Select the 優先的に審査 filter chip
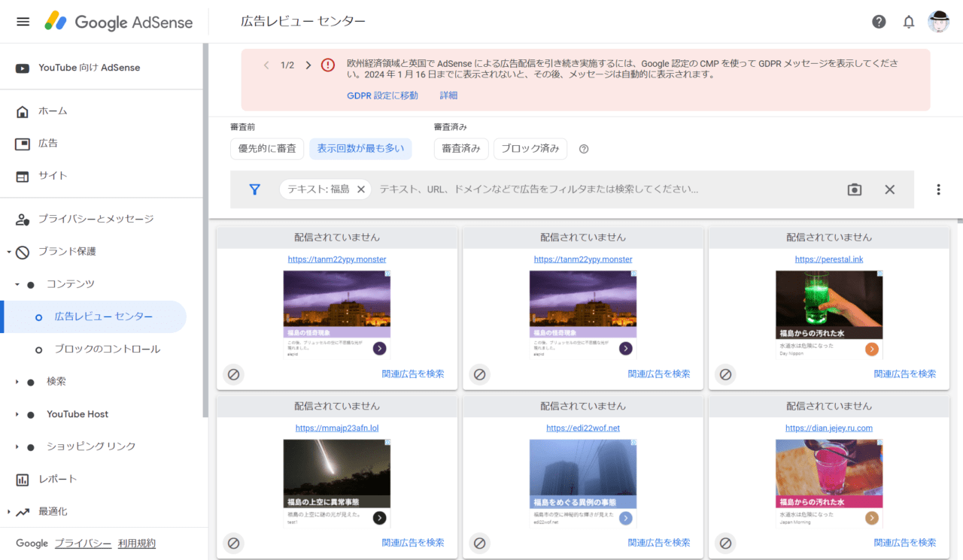This screenshot has height=560, width=963. point(267,149)
